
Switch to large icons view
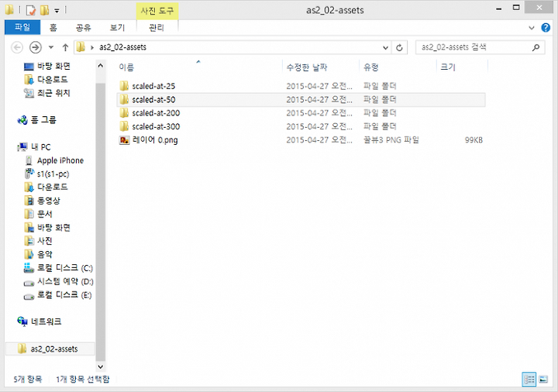pos(543,380)
